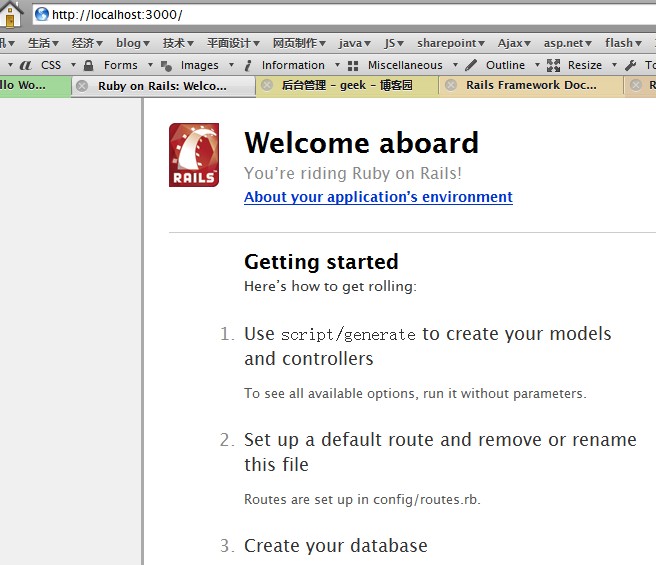
Task: Click the Forms padlock icon
Action: (x=88, y=65)
